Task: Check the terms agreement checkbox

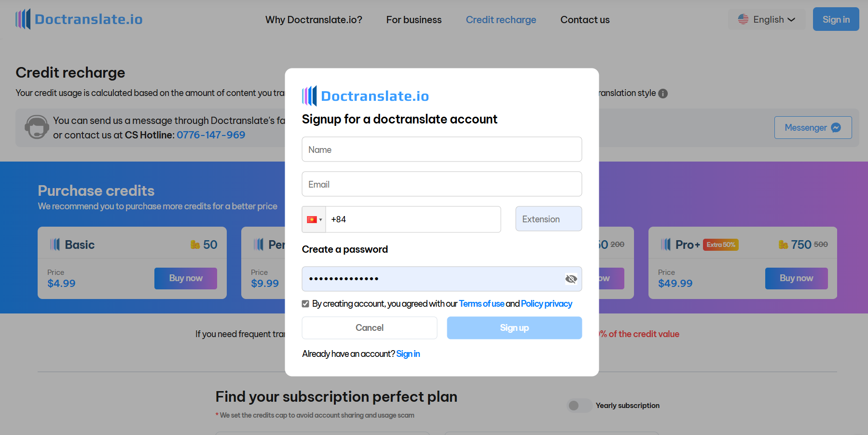Action: click(305, 304)
